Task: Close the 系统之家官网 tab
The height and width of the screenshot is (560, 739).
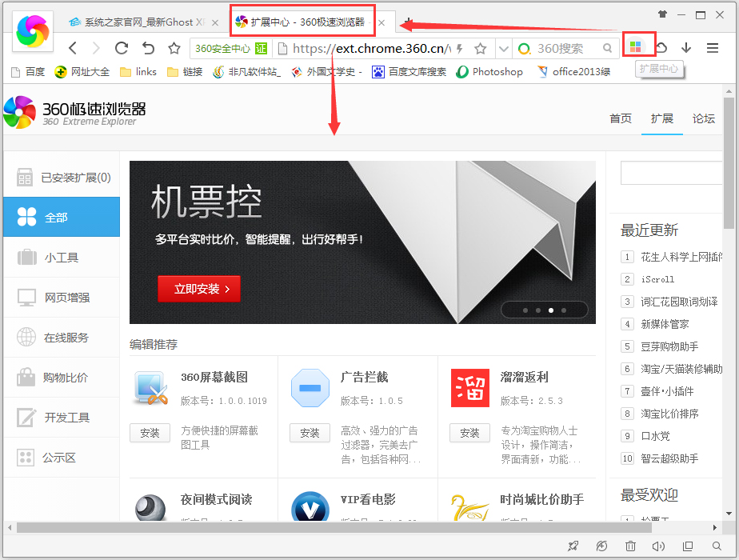Action: tap(215, 22)
